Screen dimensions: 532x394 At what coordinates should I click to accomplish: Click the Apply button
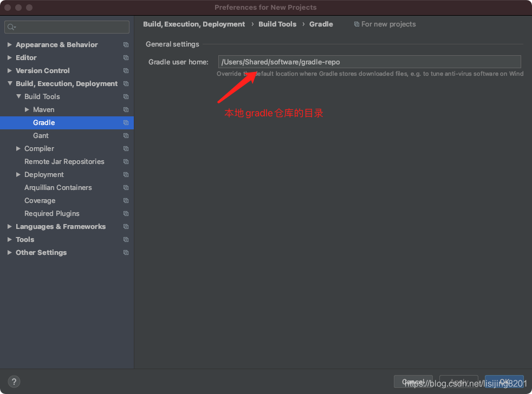pos(459,382)
